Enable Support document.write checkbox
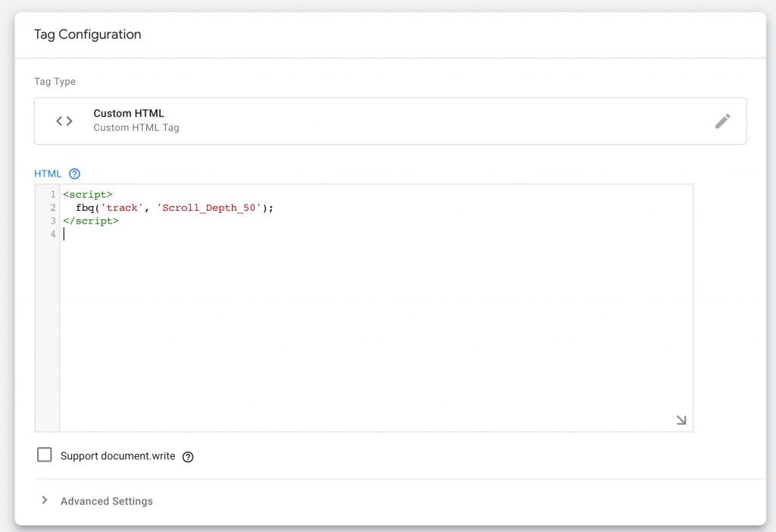 pyautogui.click(x=45, y=455)
